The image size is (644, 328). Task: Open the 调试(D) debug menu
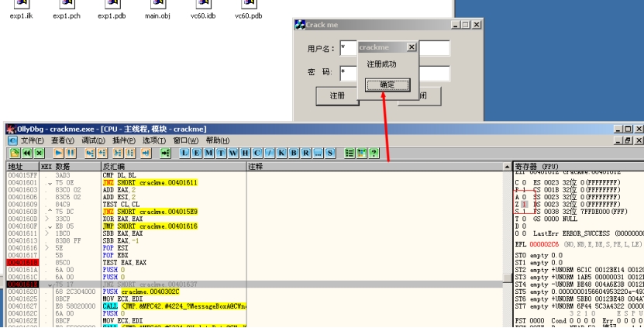tap(93, 140)
